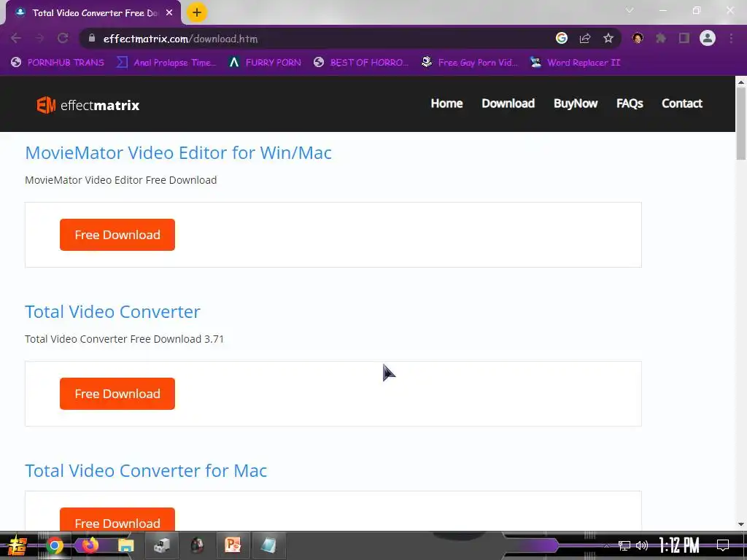The height and width of the screenshot is (560, 747).
Task: Click the scrollbar down arrow
Action: tap(741, 524)
